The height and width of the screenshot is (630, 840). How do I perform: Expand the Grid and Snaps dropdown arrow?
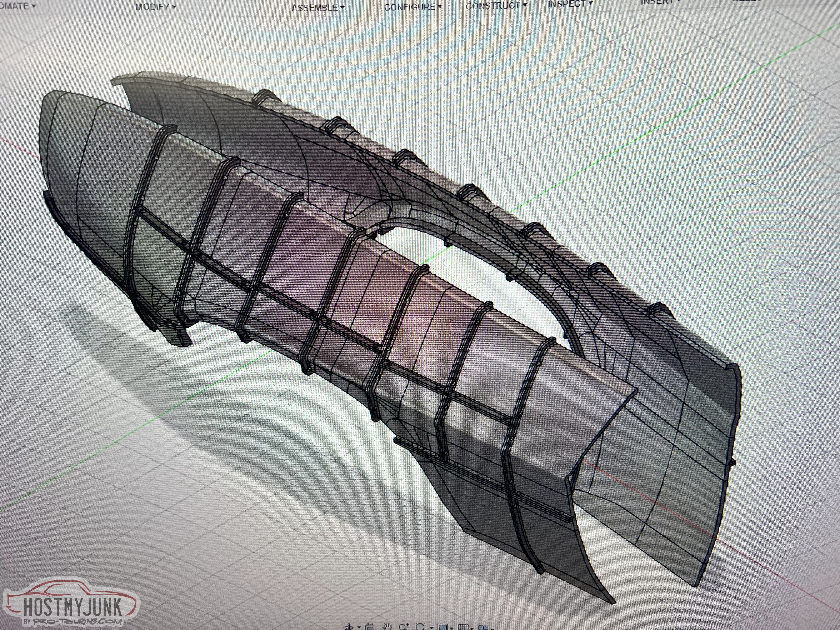471,629
